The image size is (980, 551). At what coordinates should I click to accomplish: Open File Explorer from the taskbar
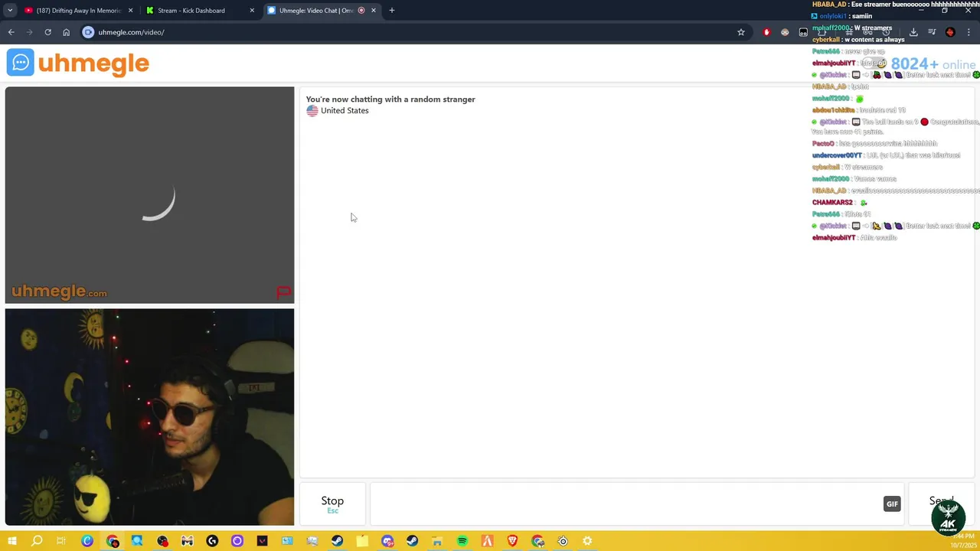[437, 541]
